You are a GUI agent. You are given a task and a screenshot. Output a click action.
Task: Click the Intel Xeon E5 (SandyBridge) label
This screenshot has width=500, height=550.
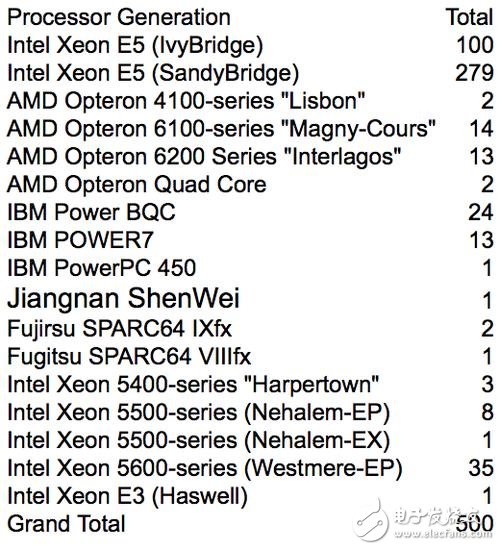click(153, 73)
